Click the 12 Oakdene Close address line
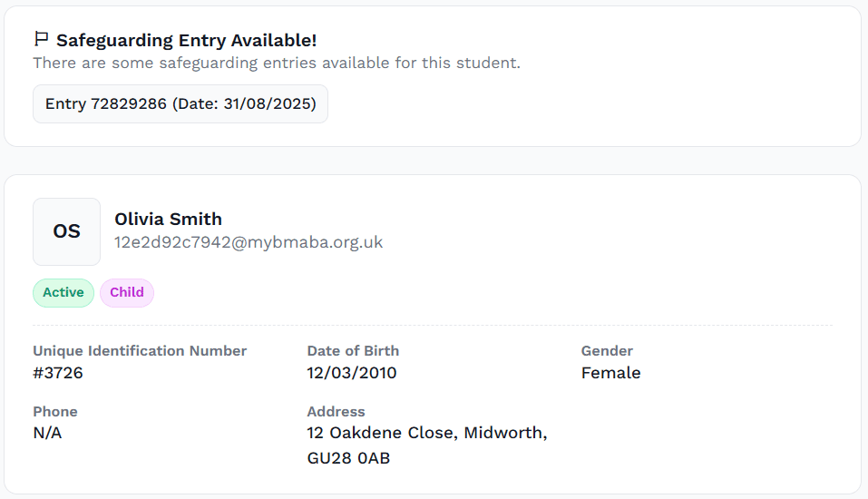 click(x=427, y=433)
